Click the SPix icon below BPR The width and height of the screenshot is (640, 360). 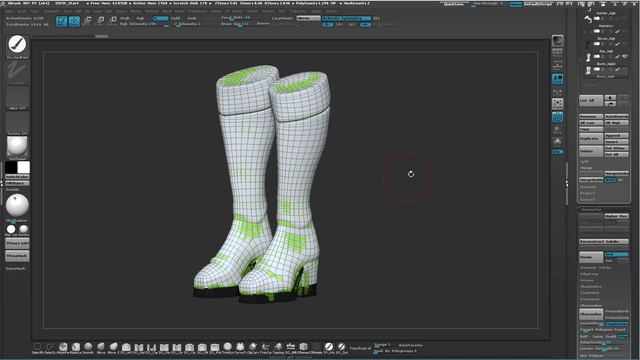pos(558,52)
